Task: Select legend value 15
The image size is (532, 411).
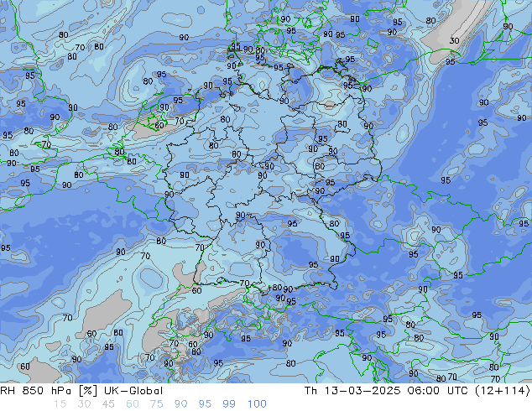Action: point(60,404)
